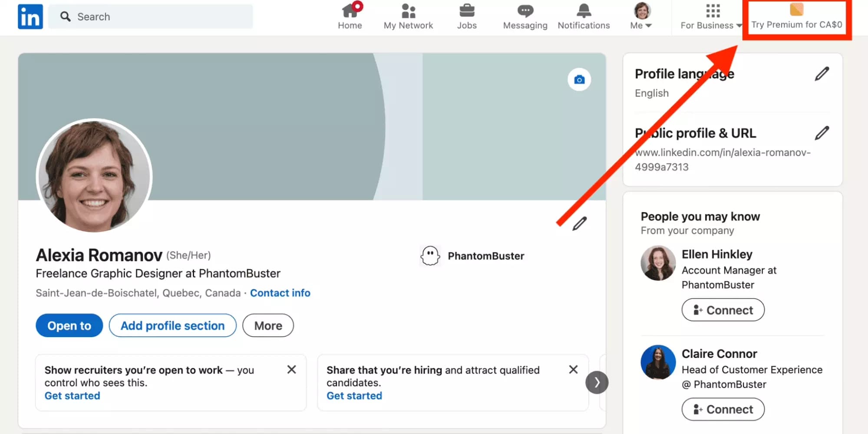This screenshot has width=868, height=434.
Task: Open the More options on the profile
Action: coord(267,325)
